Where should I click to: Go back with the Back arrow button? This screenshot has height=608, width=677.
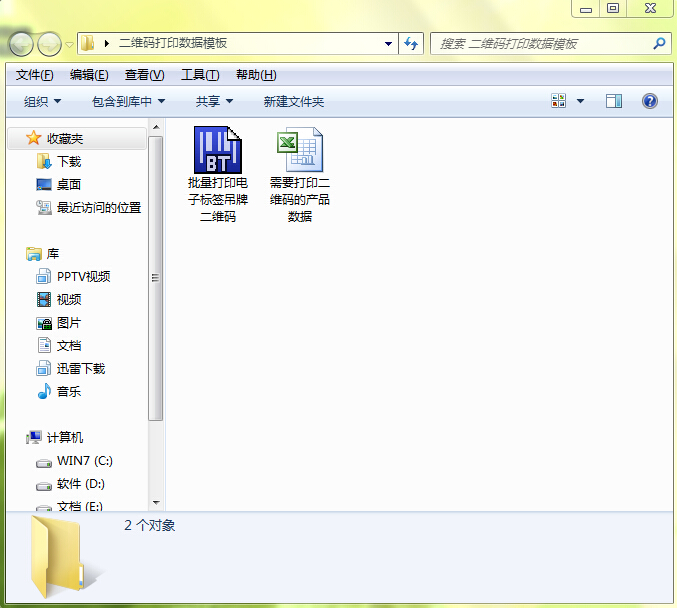[21, 44]
